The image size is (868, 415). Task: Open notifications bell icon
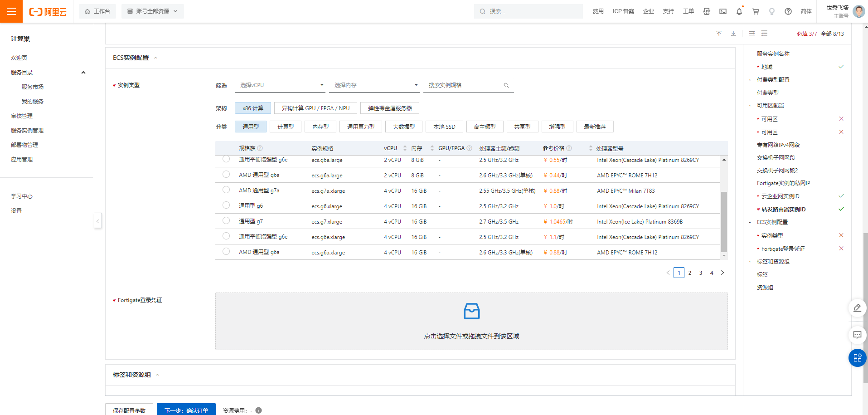(739, 11)
